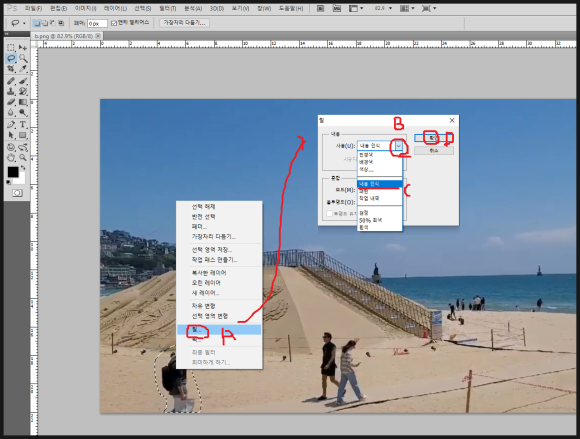Launch Bridge from the application bar
This screenshot has height=439, width=580.
click(321, 8)
